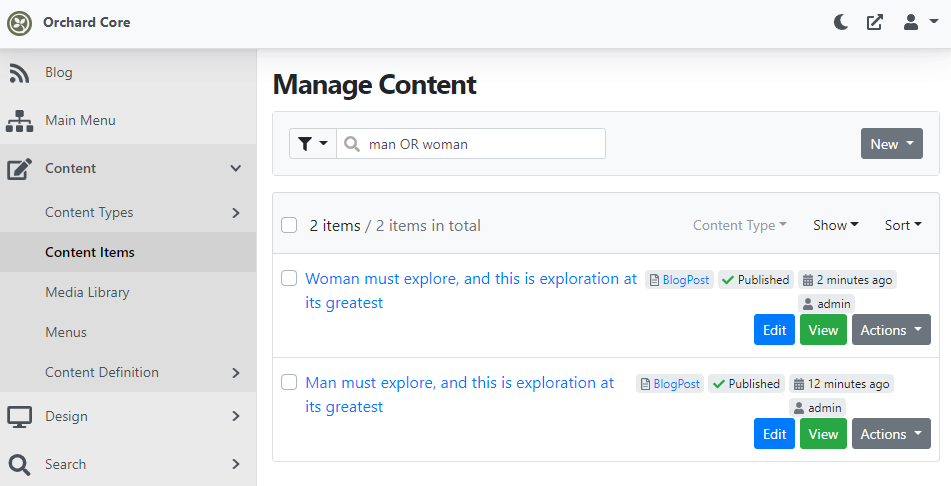The height and width of the screenshot is (486, 951).
Task: Open Actions dropdown for the Woman post
Action: tap(891, 330)
